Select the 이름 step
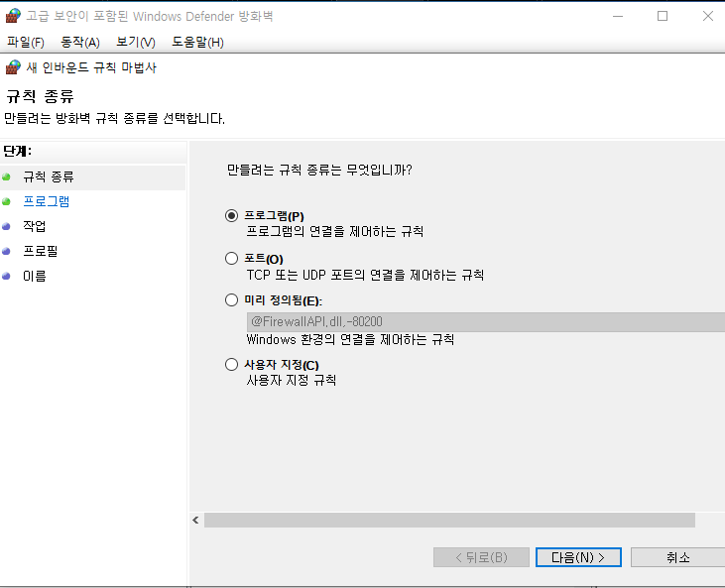The width and height of the screenshot is (725, 588). (x=34, y=276)
